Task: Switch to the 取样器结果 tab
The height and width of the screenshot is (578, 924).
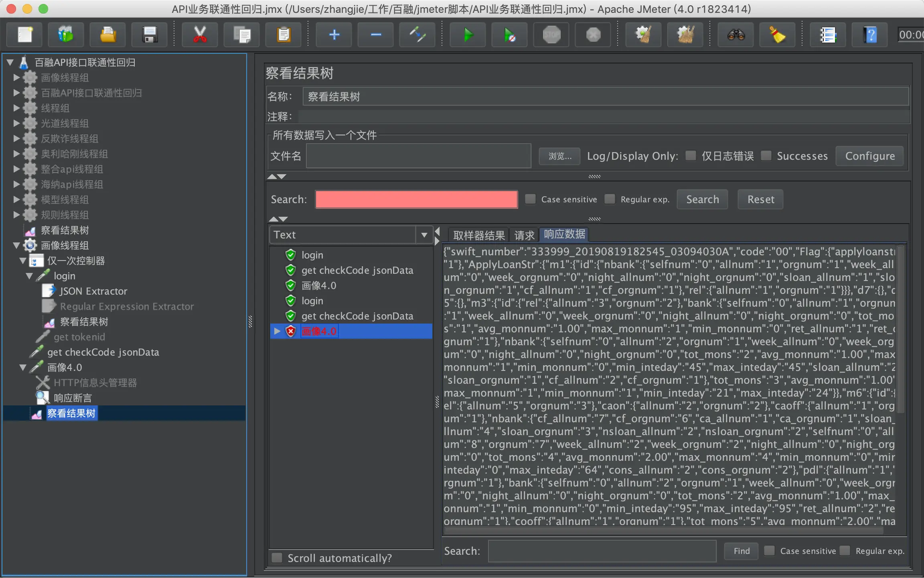Action: [x=479, y=235]
